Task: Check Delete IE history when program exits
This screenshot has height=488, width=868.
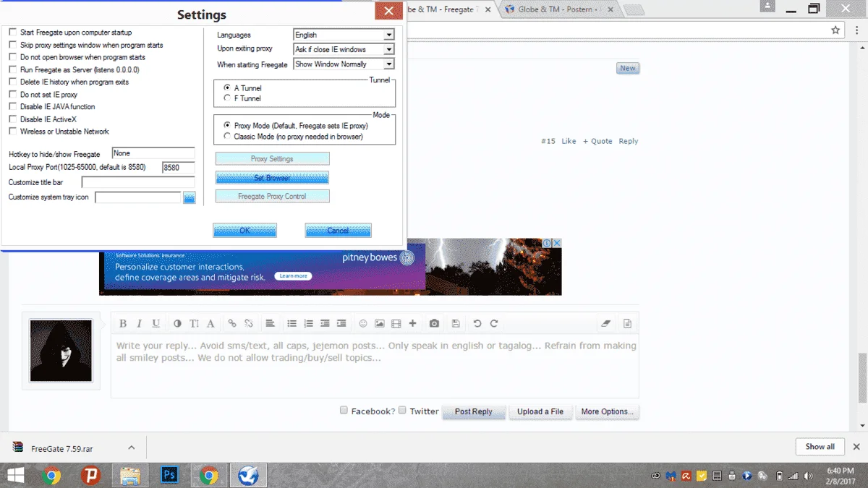Action: (x=12, y=82)
